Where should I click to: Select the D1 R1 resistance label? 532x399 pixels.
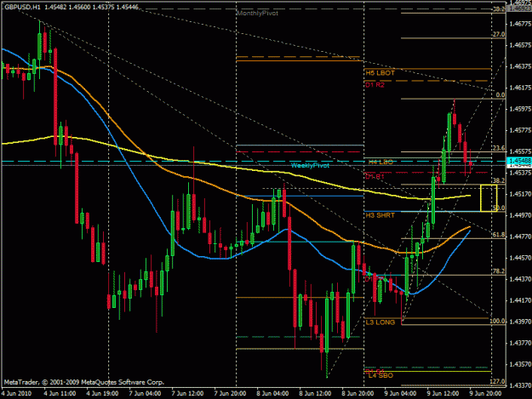[375, 176]
